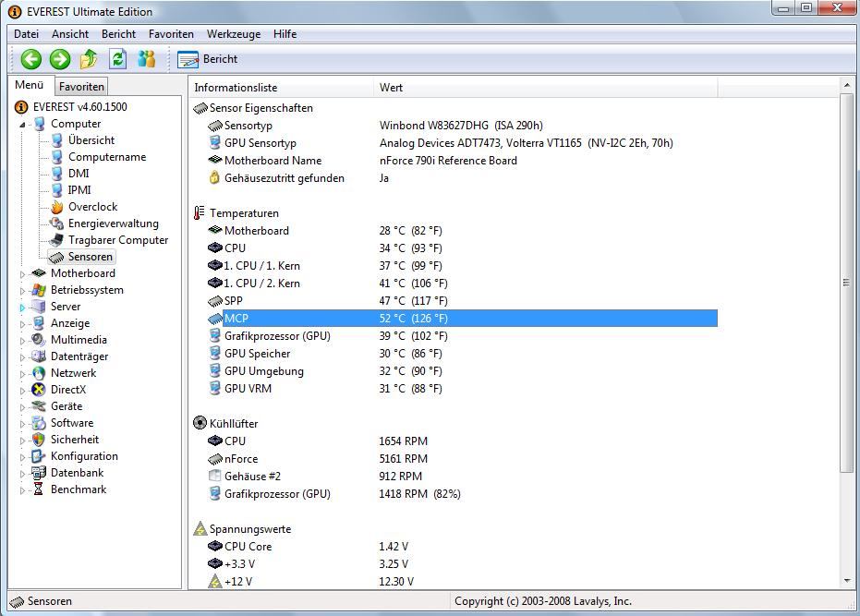Open the Hilfe menu
Image resolution: width=860 pixels, height=616 pixels.
(285, 34)
